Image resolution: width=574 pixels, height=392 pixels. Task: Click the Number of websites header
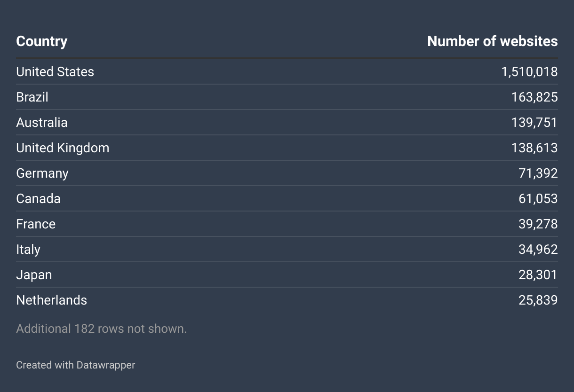493,41
